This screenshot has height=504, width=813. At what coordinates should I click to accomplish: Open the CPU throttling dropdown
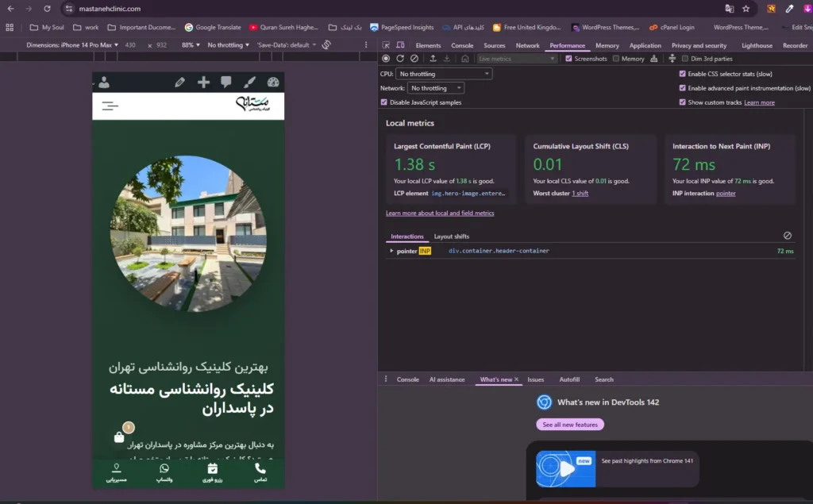[444, 74]
